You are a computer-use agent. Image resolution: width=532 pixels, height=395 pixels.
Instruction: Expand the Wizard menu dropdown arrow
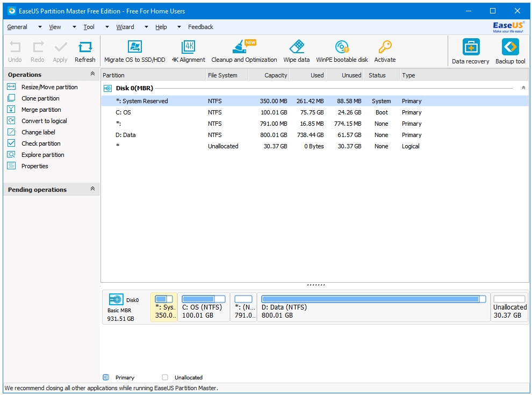146,27
